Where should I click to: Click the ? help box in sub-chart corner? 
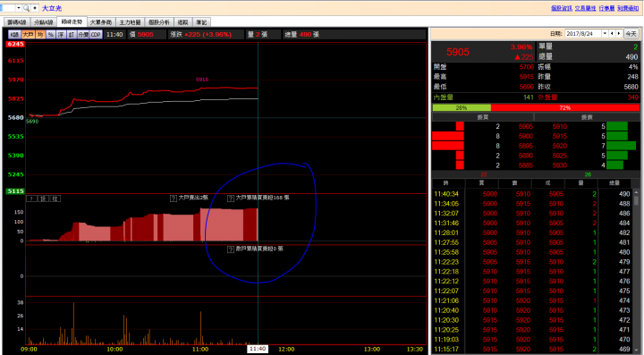[31, 199]
